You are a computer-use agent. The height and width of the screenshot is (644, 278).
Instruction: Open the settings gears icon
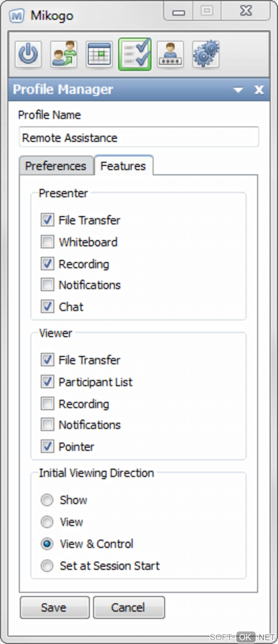(206, 54)
